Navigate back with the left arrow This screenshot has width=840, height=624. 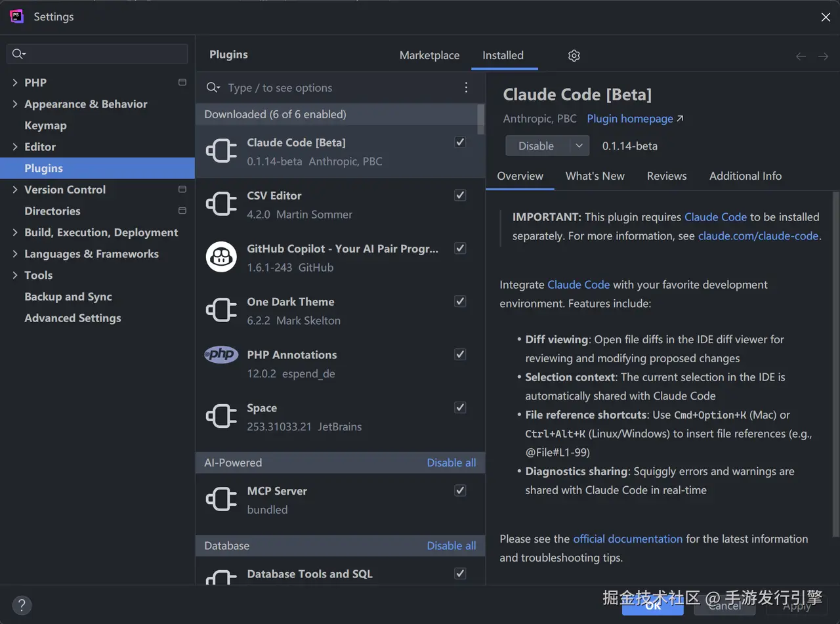801,56
